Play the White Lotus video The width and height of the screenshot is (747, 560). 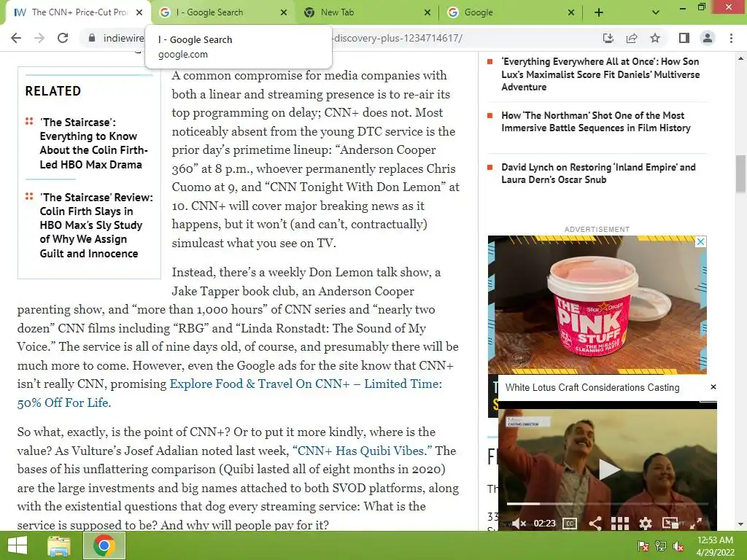pos(608,469)
